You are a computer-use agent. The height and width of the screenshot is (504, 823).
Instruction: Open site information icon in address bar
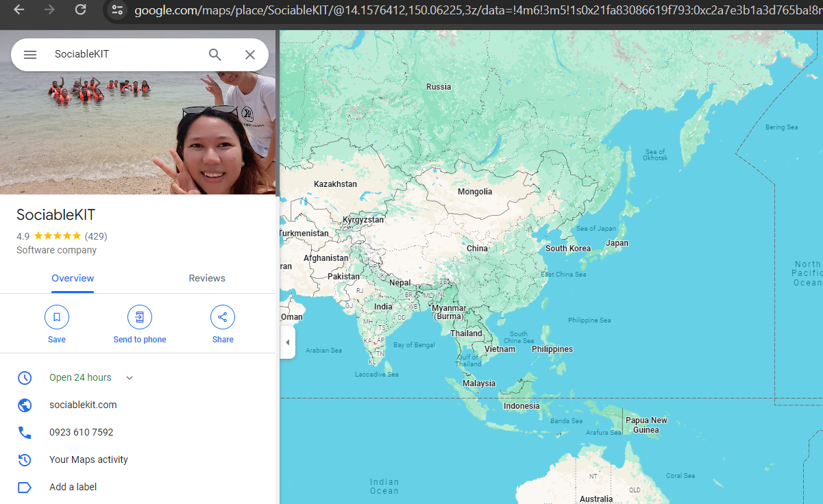(117, 10)
